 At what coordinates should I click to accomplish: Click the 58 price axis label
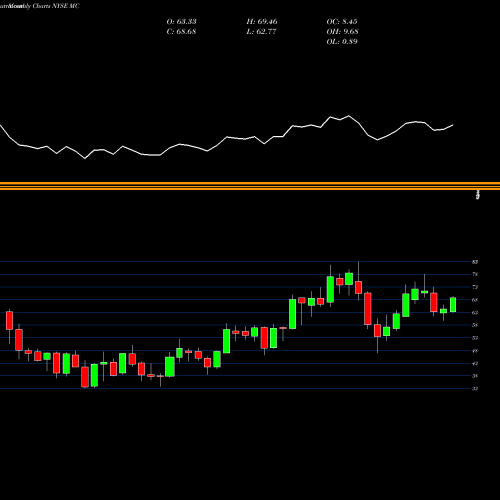pos(475,325)
